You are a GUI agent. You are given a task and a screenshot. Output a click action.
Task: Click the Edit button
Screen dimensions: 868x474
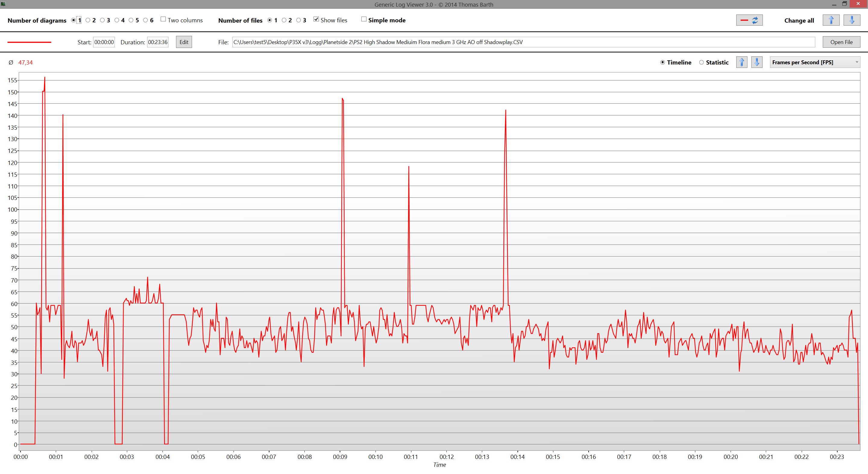[184, 42]
